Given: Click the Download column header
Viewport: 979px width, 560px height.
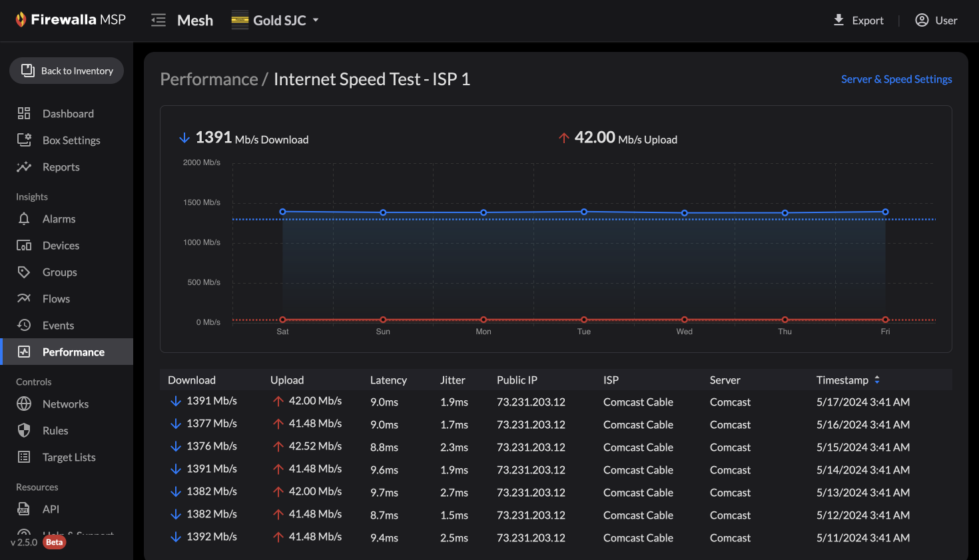Looking at the screenshot, I should 192,380.
